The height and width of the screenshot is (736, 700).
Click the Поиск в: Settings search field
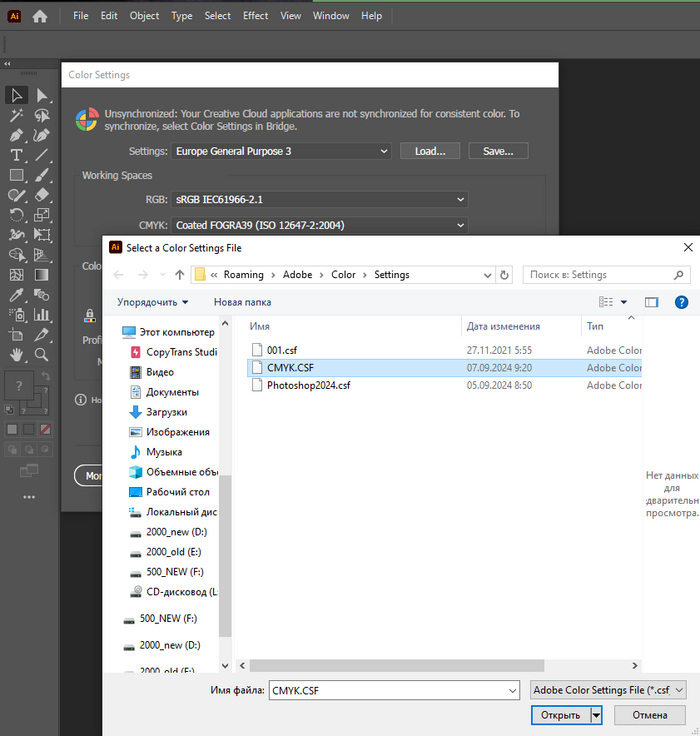606,275
